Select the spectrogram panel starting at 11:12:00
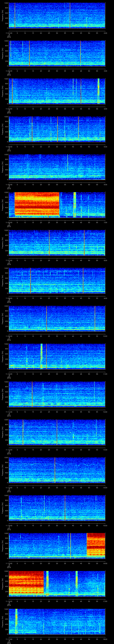Viewport: 114px width, 644px height. coord(57,432)
